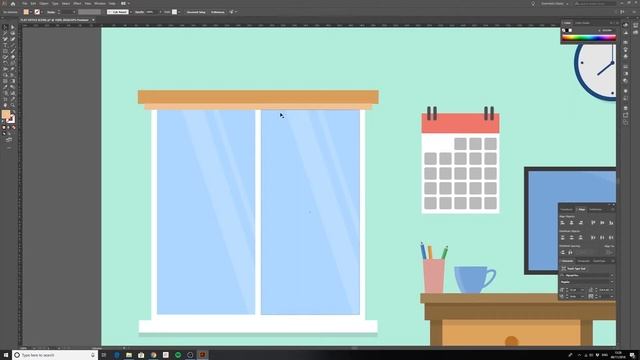Click stroke color swatch in control bar
Image resolution: width=640 pixels, height=360 pixels.
37,12
